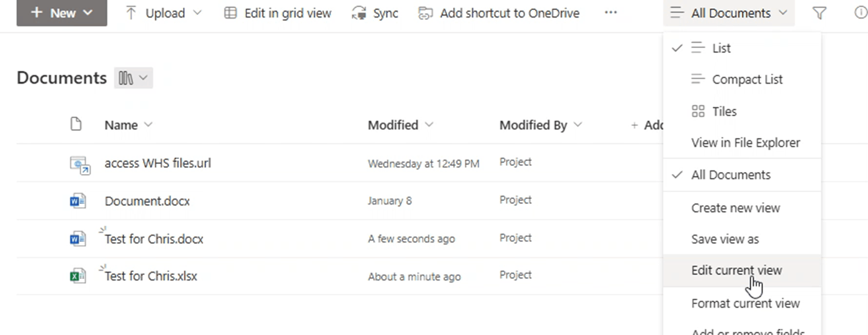Click the shortcut icon for access WHS files.url

pos(79,164)
